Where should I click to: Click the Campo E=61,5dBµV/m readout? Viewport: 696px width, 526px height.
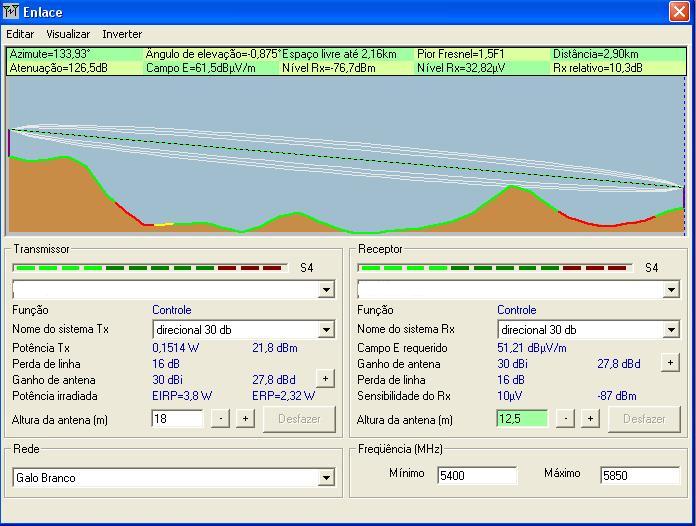coord(201,68)
